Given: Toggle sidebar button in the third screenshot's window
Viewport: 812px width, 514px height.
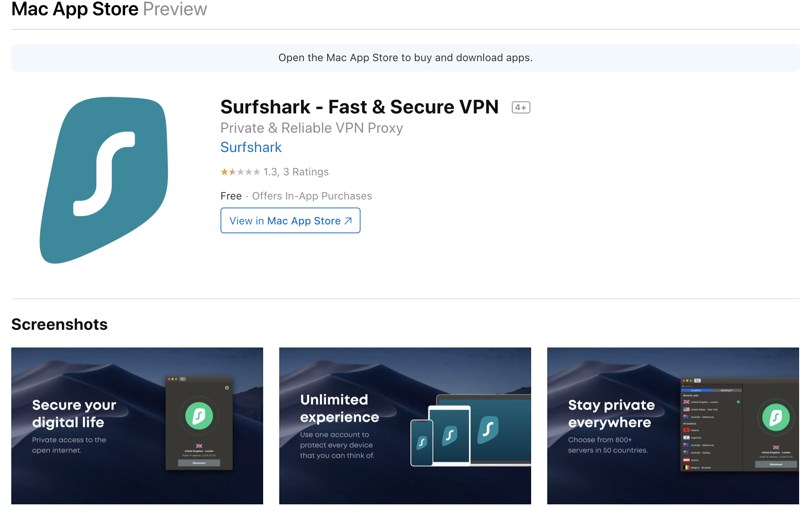Looking at the screenshot, I should click(697, 380).
